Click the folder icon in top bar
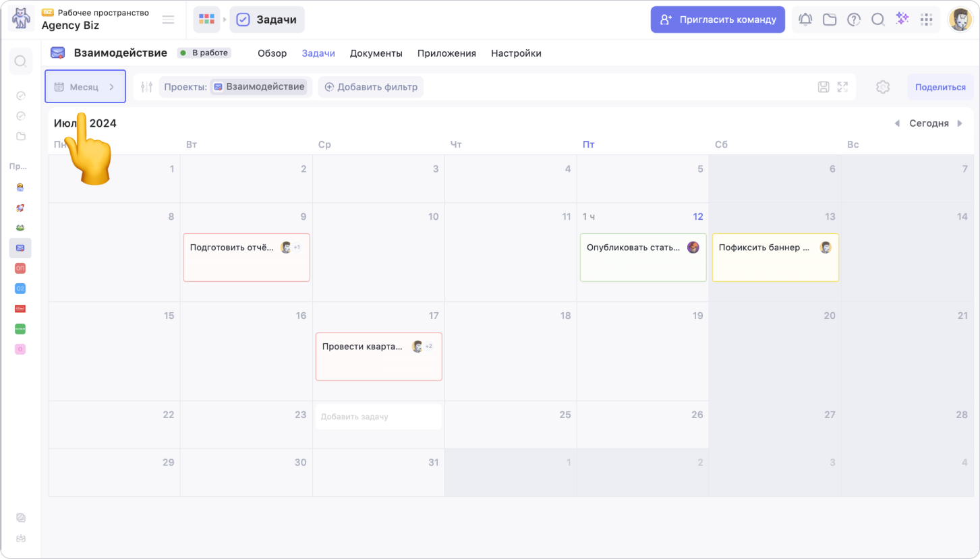The width and height of the screenshot is (980, 559). [830, 20]
